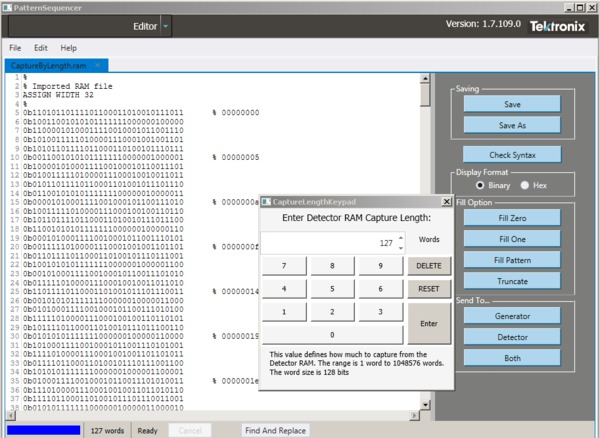Select Hex display format
This screenshot has height=438, width=600.
(x=526, y=185)
